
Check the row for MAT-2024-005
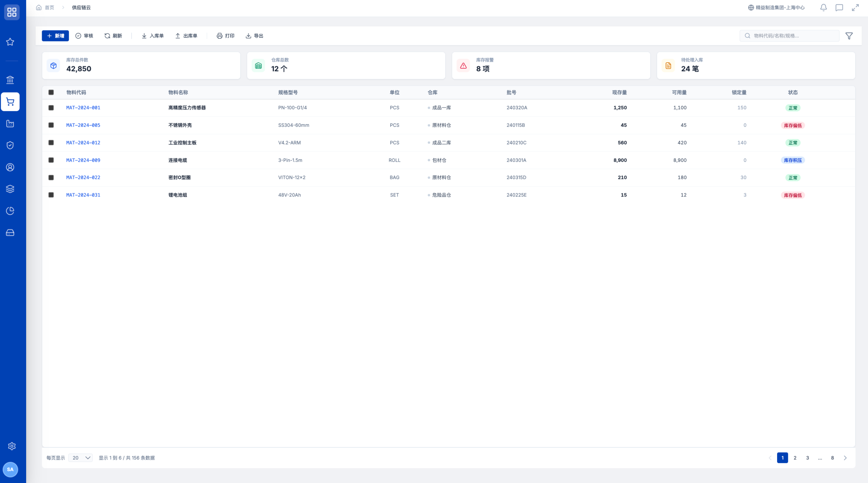(x=51, y=125)
